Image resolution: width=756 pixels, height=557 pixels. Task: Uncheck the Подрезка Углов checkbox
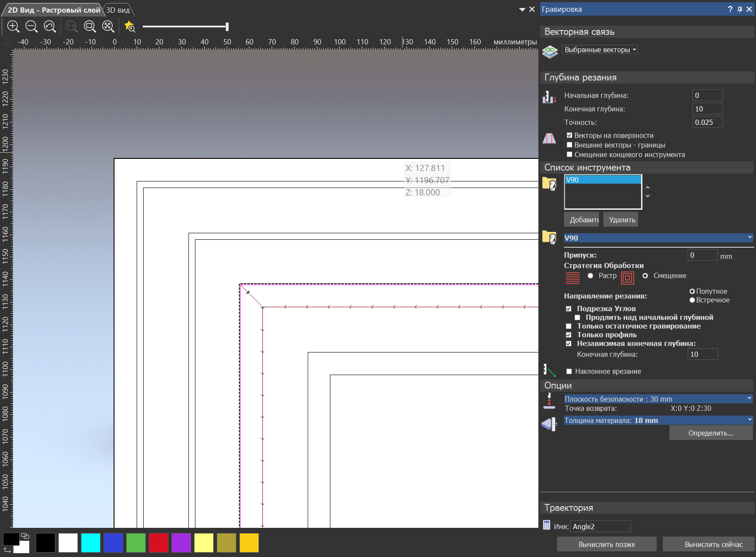pos(568,309)
